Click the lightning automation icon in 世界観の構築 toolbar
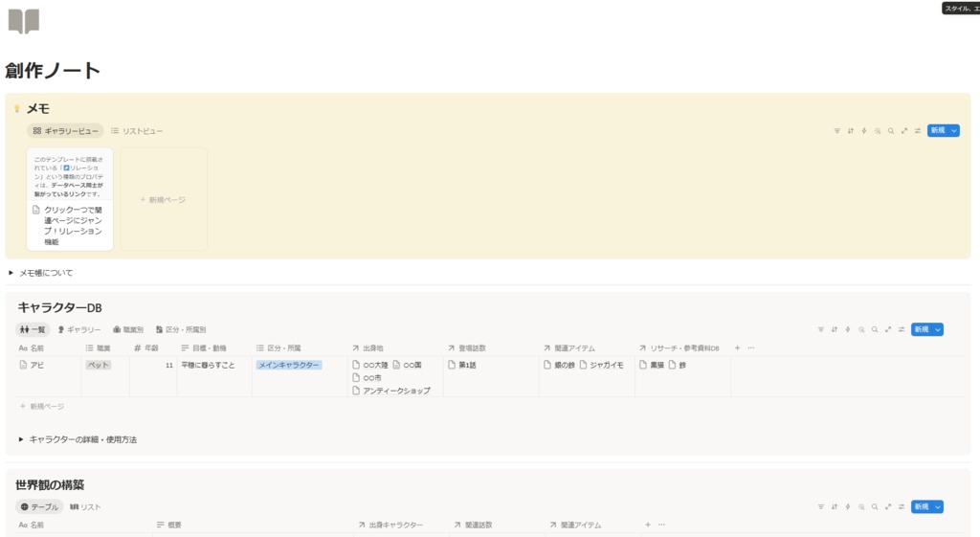Image resolution: width=980 pixels, height=537 pixels. pos(848,507)
